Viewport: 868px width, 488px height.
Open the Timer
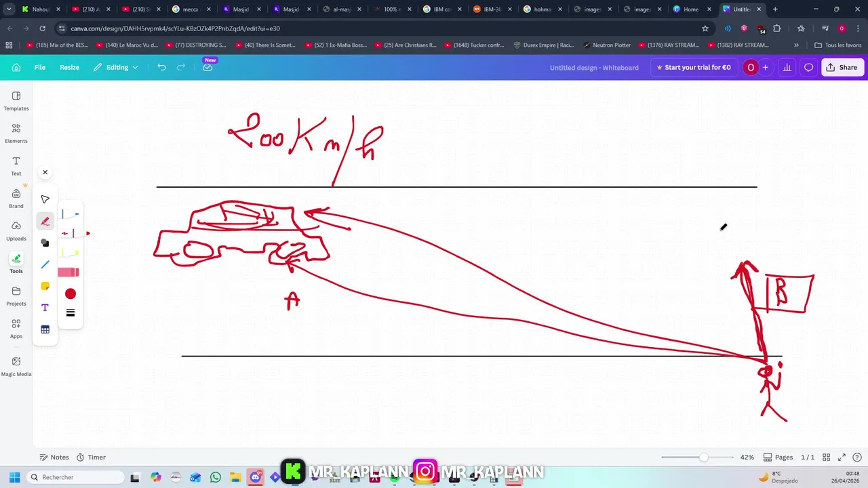pyautogui.click(x=91, y=457)
